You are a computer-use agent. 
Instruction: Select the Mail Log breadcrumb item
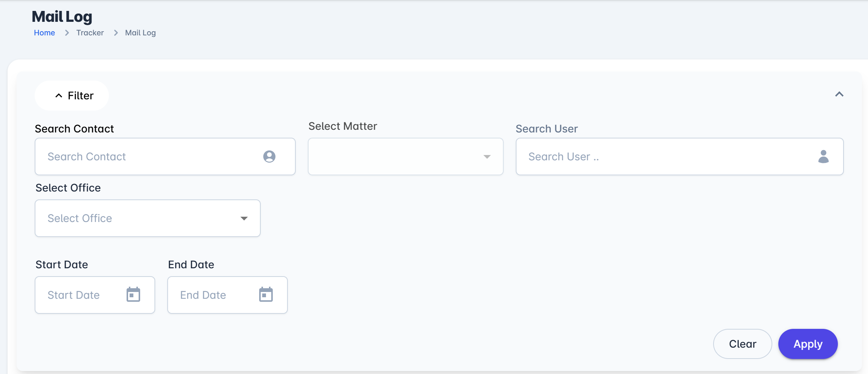click(140, 33)
